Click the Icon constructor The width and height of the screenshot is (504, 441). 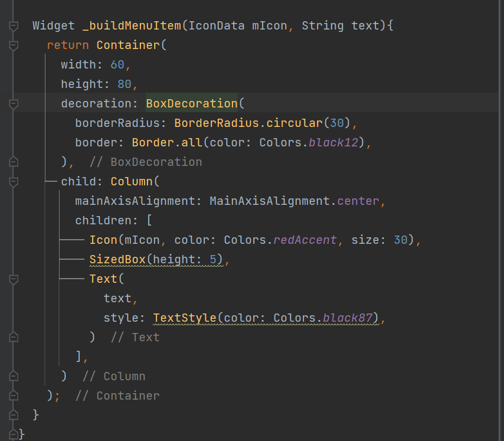(x=103, y=240)
